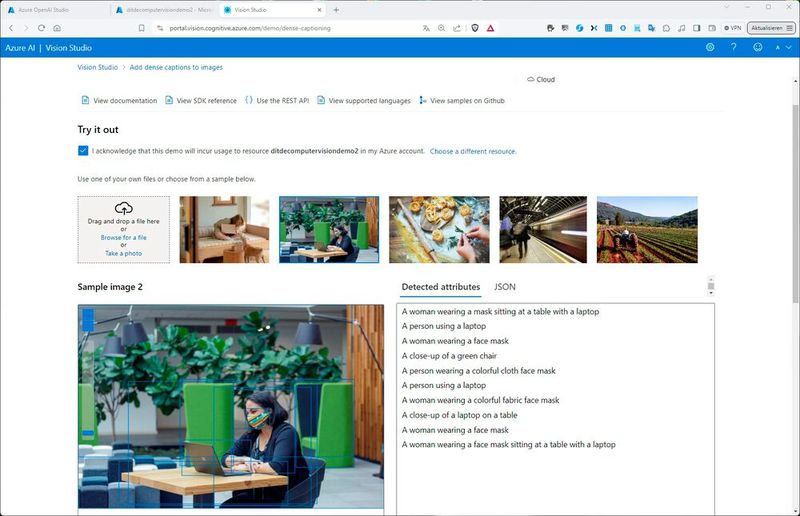Select caption 'A woman wearing a colorful fabric face mask'
Screen dimensions: 800x516
480,400
